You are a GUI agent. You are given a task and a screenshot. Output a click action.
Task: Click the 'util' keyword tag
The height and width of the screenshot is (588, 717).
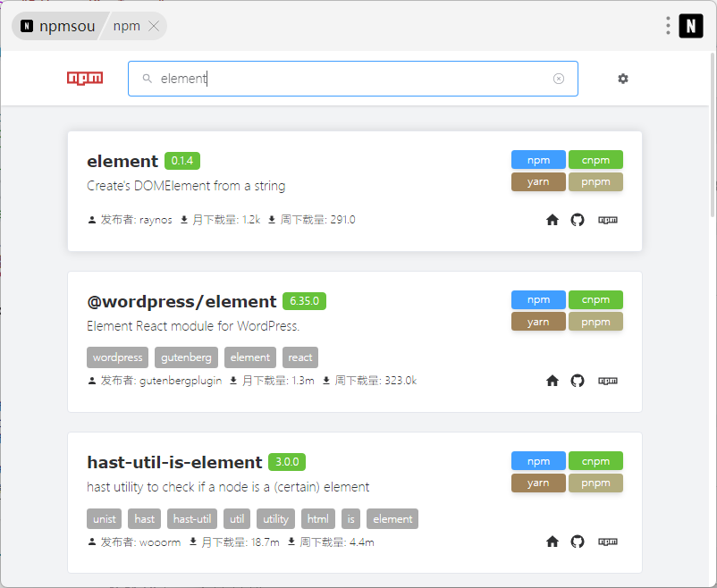click(x=237, y=519)
